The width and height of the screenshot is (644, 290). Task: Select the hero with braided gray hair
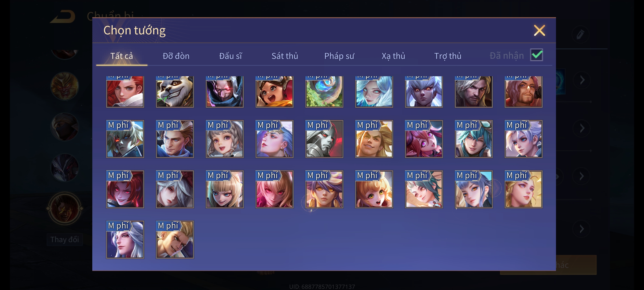click(225, 139)
